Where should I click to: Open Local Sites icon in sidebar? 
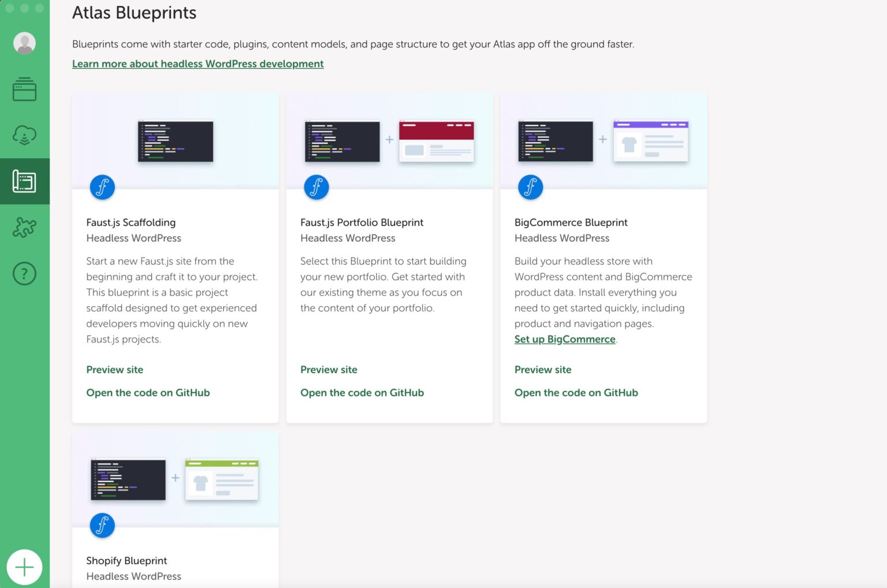pos(24,90)
